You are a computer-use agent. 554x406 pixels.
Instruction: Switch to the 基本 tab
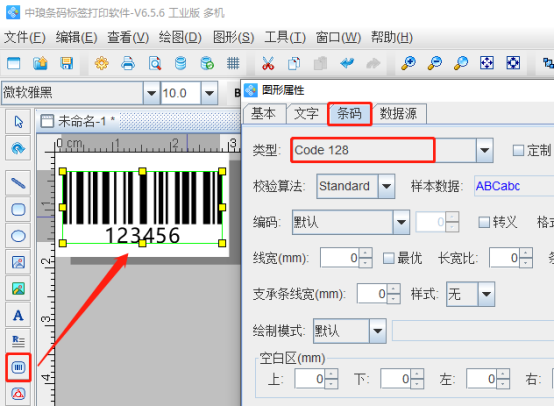tap(264, 114)
